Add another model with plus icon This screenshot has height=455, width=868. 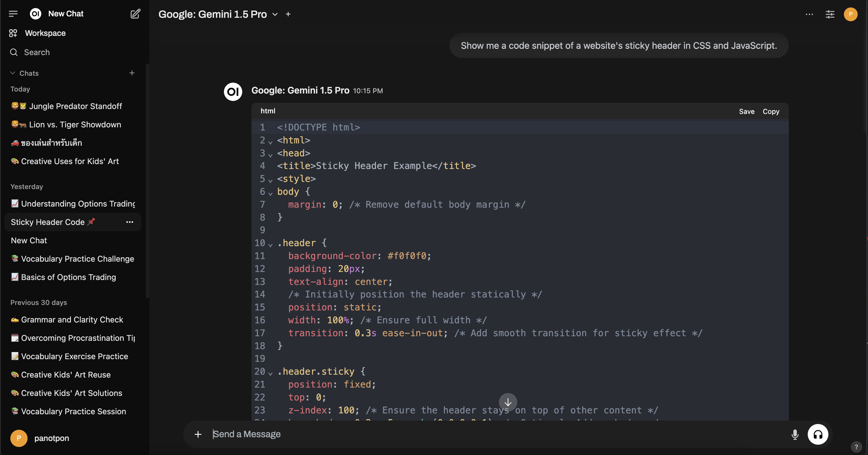288,14
